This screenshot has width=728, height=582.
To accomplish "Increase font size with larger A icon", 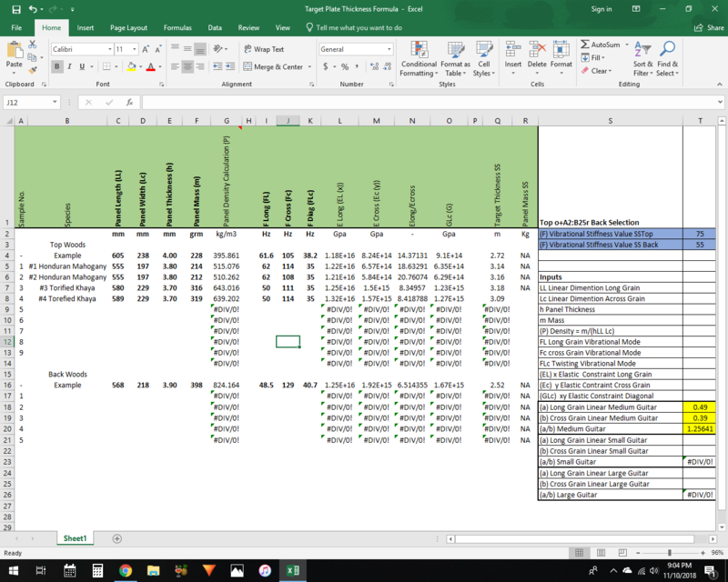I will [x=146, y=49].
